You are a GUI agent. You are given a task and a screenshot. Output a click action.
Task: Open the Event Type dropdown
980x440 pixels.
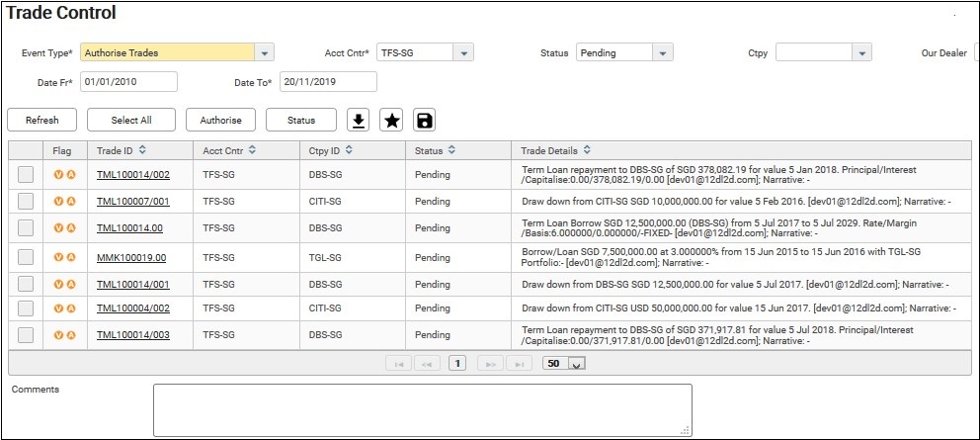pos(264,53)
